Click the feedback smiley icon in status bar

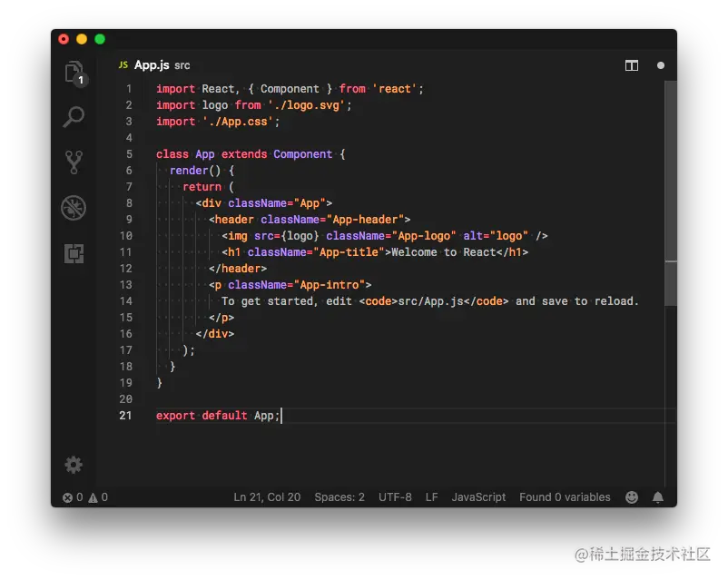632,497
